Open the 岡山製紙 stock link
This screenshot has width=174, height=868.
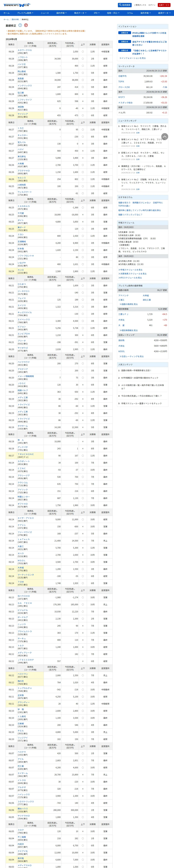pyautogui.click(x=22, y=71)
